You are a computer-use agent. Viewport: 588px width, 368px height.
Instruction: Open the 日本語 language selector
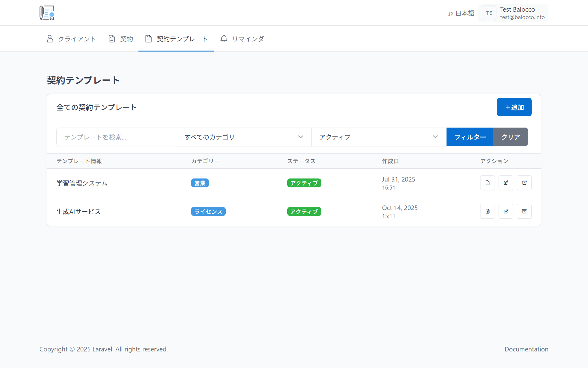[x=461, y=13]
